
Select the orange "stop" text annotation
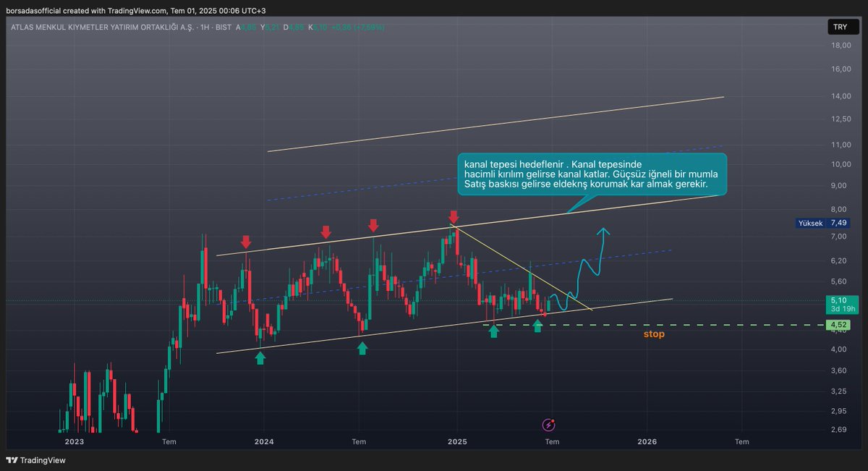[x=654, y=334]
